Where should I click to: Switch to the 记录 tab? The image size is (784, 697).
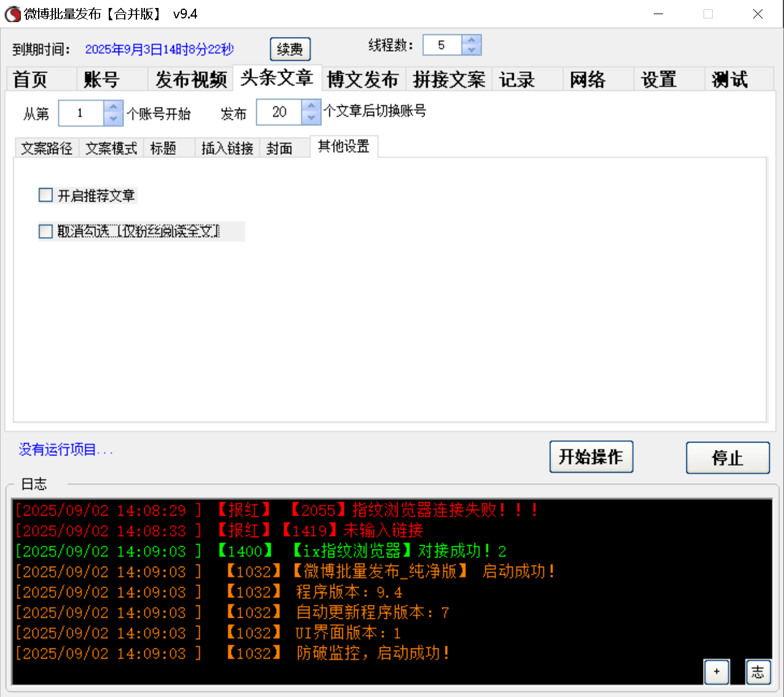point(518,79)
